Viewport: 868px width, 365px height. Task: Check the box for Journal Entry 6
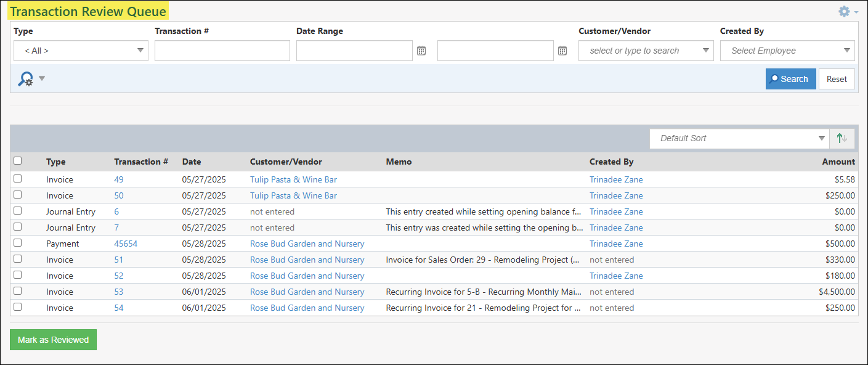tap(18, 211)
